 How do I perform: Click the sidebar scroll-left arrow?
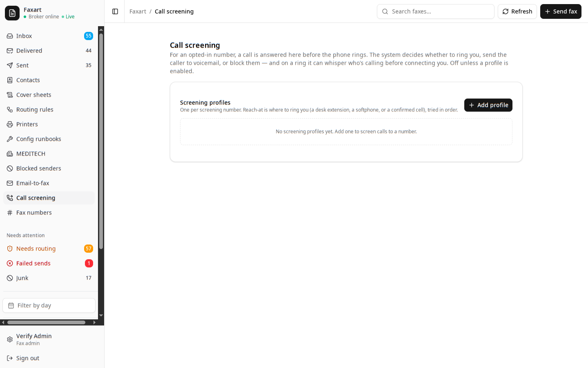tap(3, 322)
